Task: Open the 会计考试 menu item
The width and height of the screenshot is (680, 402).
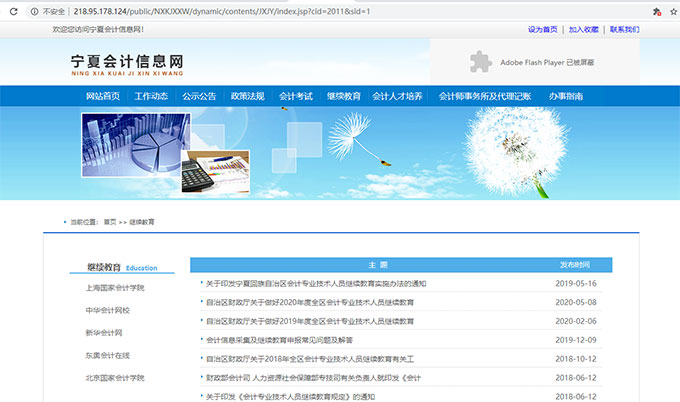Action: (x=296, y=96)
